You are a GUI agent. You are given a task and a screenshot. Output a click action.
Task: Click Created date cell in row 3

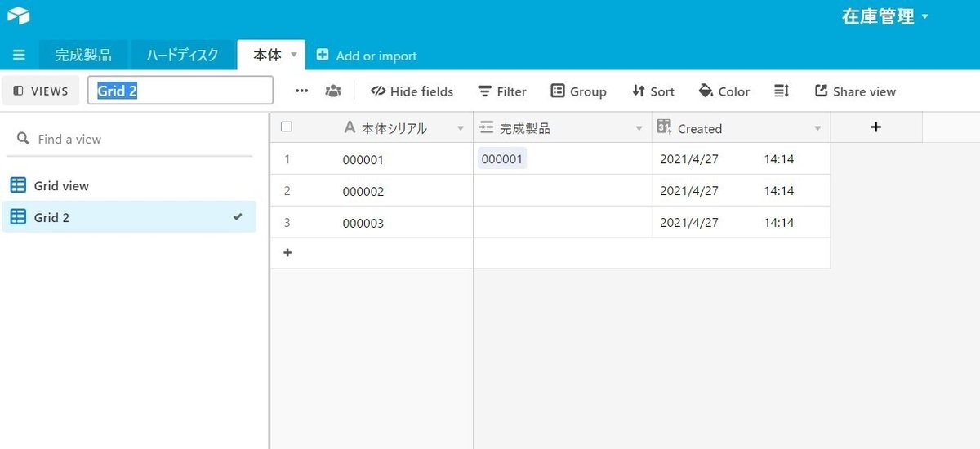click(x=741, y=223)
